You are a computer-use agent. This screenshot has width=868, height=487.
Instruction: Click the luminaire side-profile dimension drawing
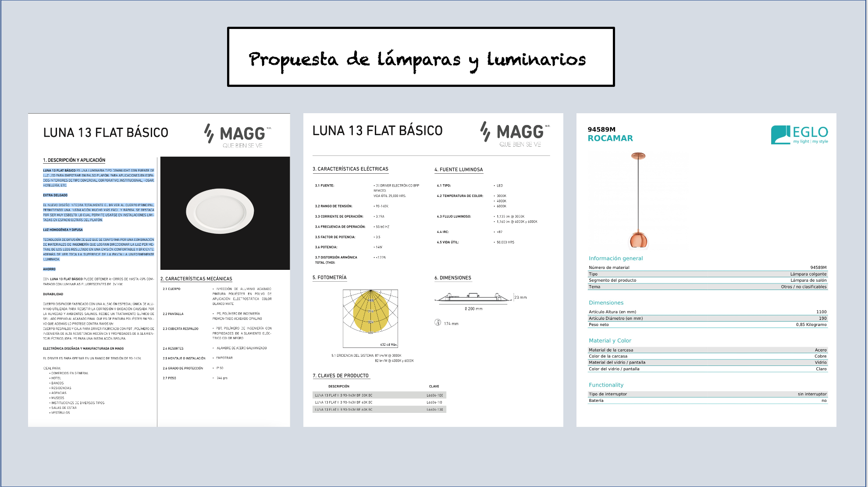coord(473,298)
